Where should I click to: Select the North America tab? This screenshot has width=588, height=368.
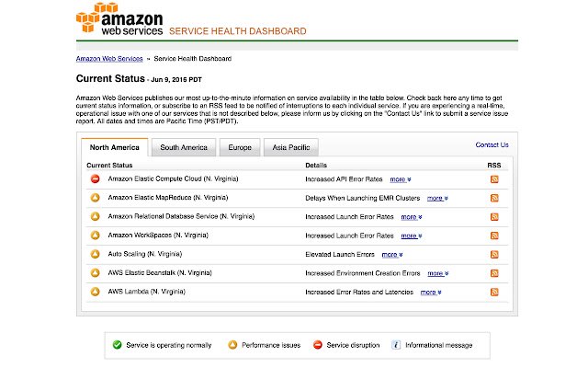(x=114, y=147)
